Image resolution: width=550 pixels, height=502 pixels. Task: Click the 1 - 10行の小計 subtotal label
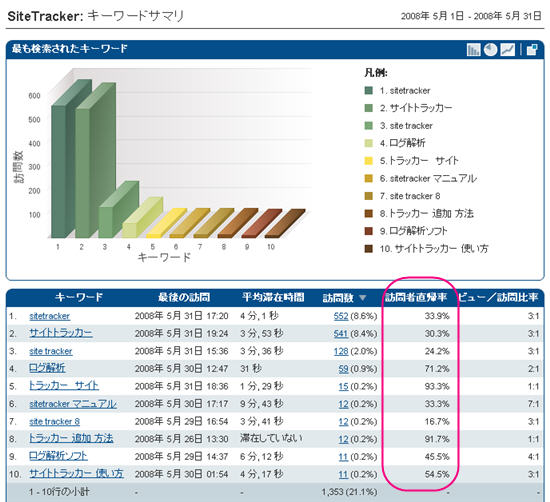tap(59, 492)
